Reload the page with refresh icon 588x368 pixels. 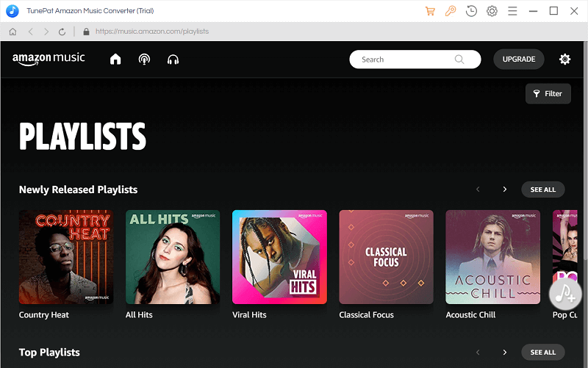62,32
